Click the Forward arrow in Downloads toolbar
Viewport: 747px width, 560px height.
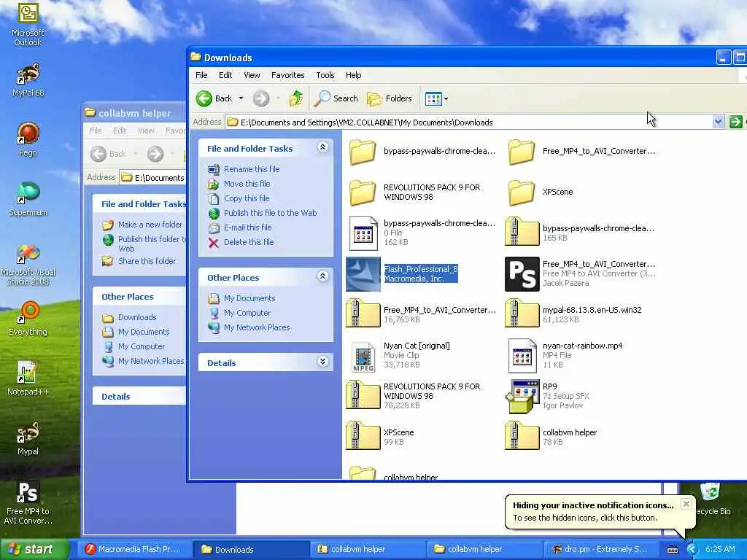pyautogui.click(x=260, y=98)
